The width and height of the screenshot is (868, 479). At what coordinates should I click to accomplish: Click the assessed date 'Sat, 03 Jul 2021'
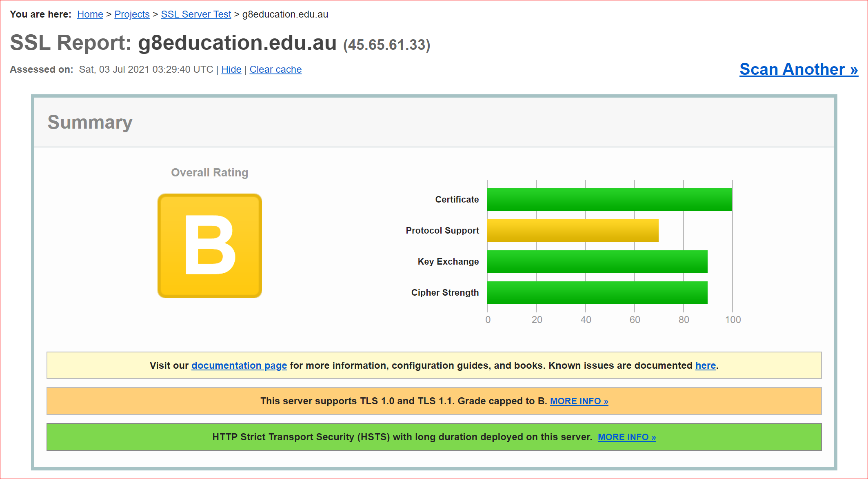114,69
